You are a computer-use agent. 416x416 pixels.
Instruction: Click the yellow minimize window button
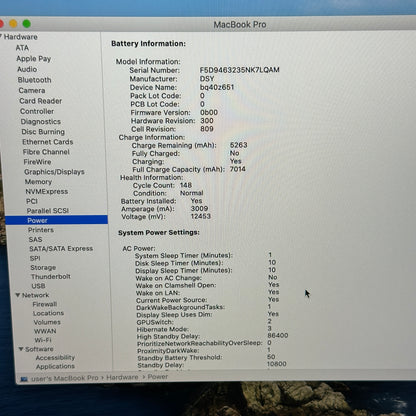click(x=13, y=24)
